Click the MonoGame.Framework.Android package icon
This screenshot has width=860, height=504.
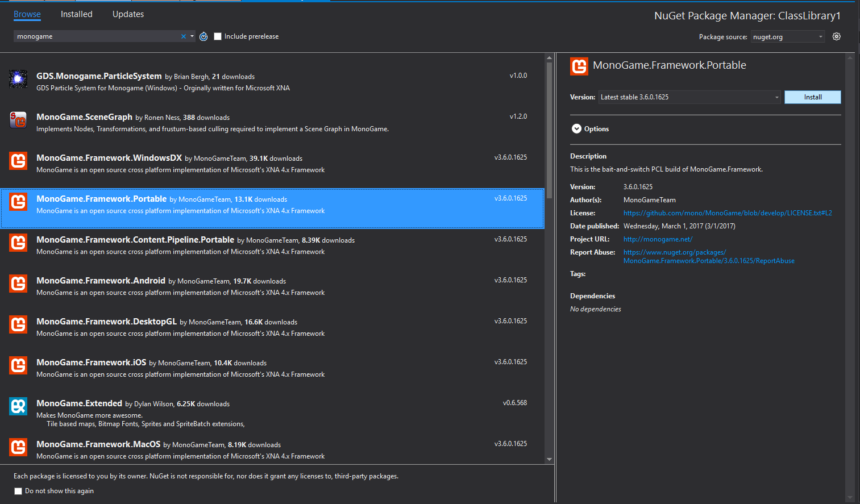(18, 284)
